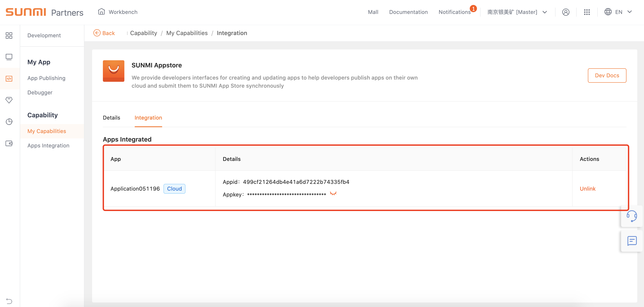Click the Workbench home icon
The width and height of the screenshot is (644, 307).
(101, 11)
